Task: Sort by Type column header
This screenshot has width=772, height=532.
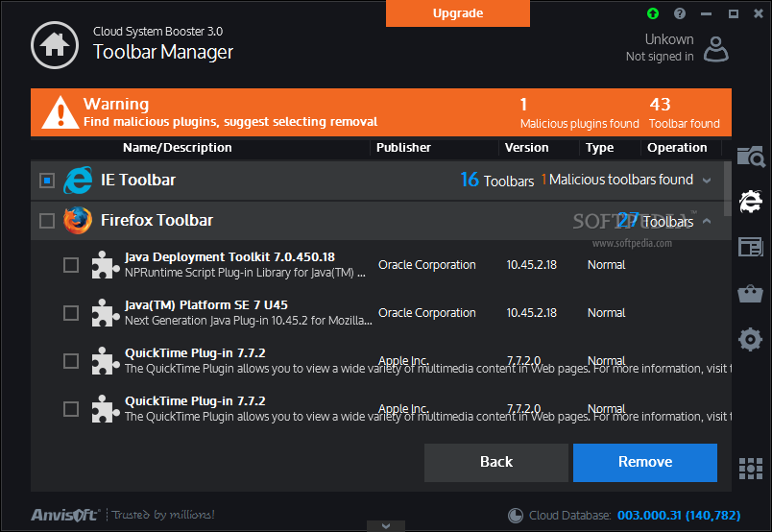Action: [600, 148]
